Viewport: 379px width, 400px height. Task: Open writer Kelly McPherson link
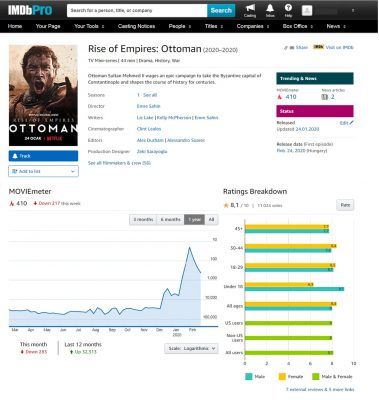[174, 118]
